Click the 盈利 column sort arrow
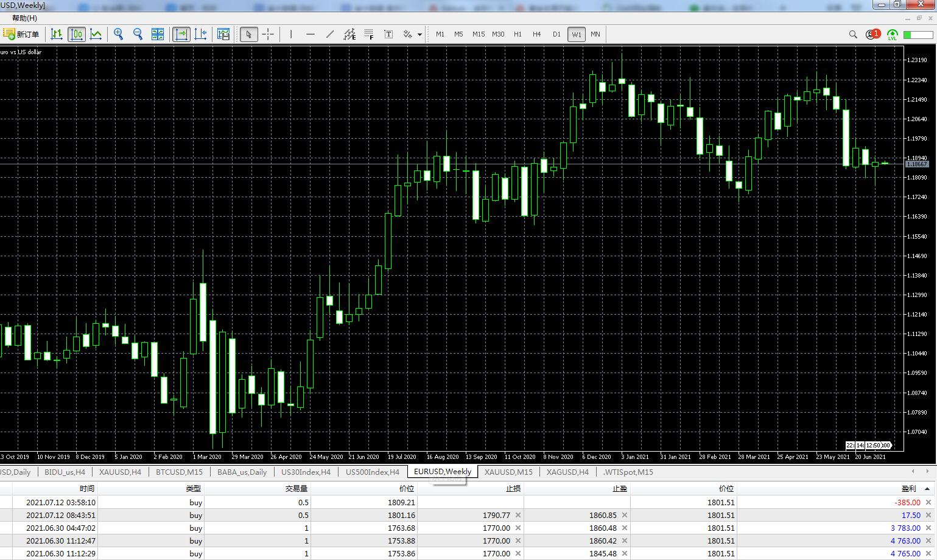This screenshot has height=560, width=937. point(928,489)
